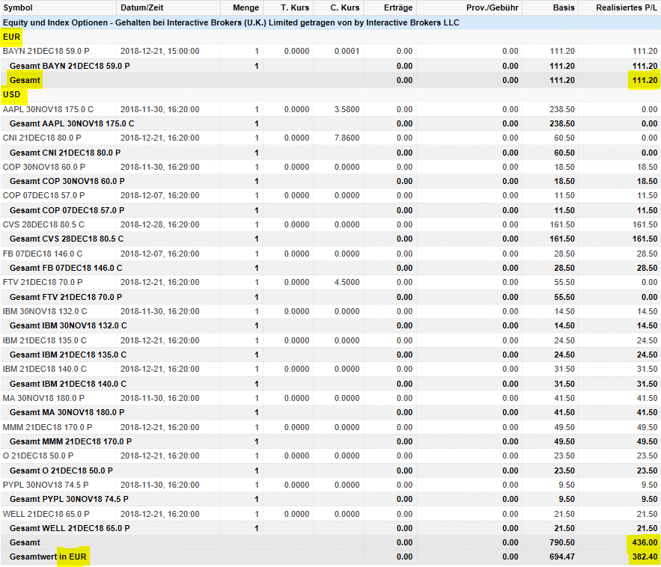Screen dimensions: 661x567
Task: Select the CNI 21DEC18 80.0 P symbol
Action: tap(42, 138)
